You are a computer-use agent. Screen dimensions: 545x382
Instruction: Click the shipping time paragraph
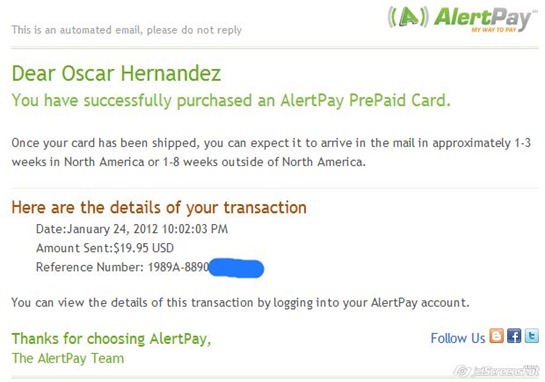(271, 152)
